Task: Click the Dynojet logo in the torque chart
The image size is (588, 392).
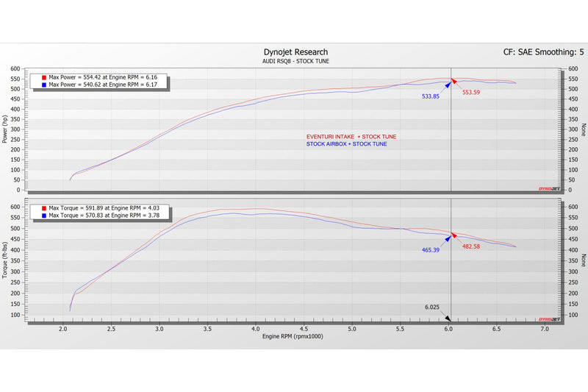Action: tap(550, 319)
